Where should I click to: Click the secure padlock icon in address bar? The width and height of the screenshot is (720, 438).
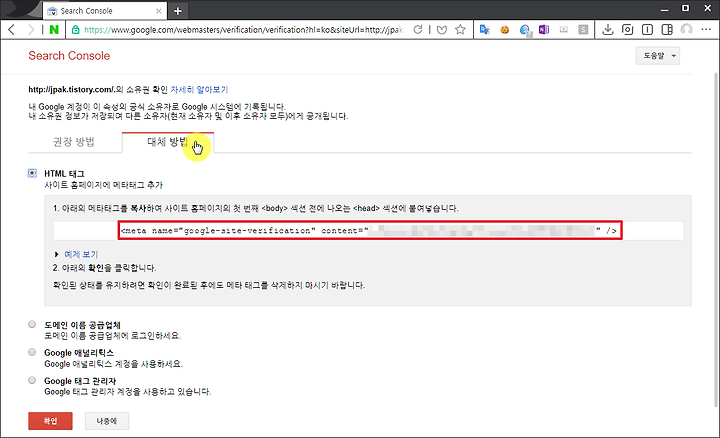coord(75,30)
